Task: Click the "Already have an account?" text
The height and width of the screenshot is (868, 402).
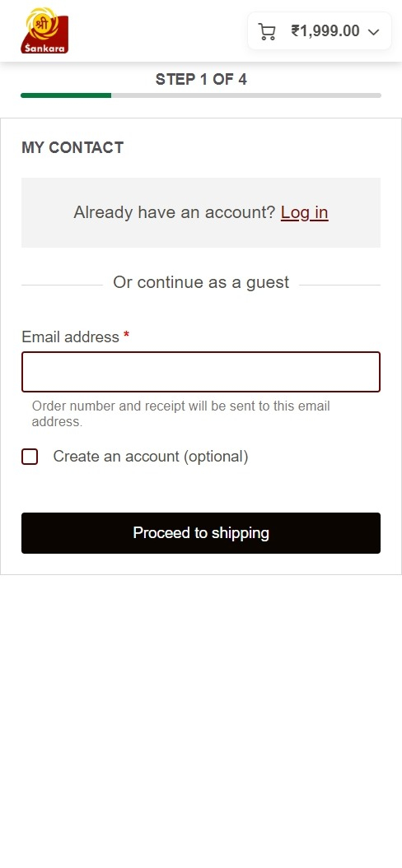Action: click(175, 212)
